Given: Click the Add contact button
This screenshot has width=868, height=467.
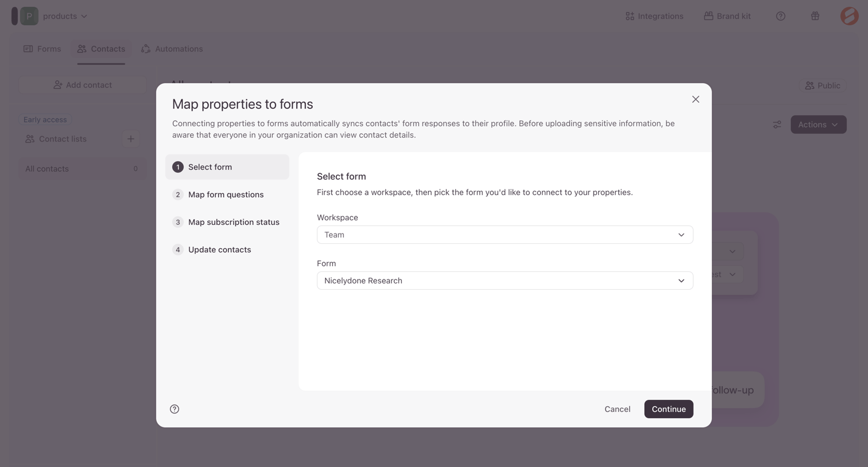Looking at the screenshot, I should [83, 85].
